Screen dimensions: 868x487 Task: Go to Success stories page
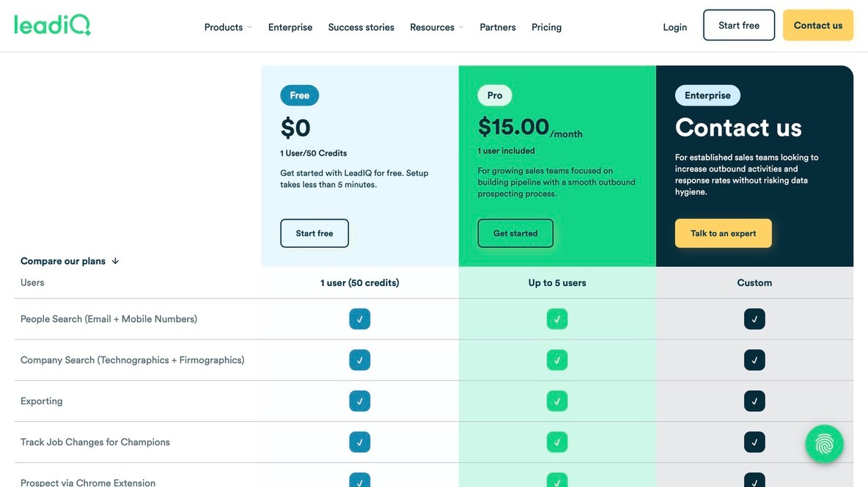click(361, 27)
